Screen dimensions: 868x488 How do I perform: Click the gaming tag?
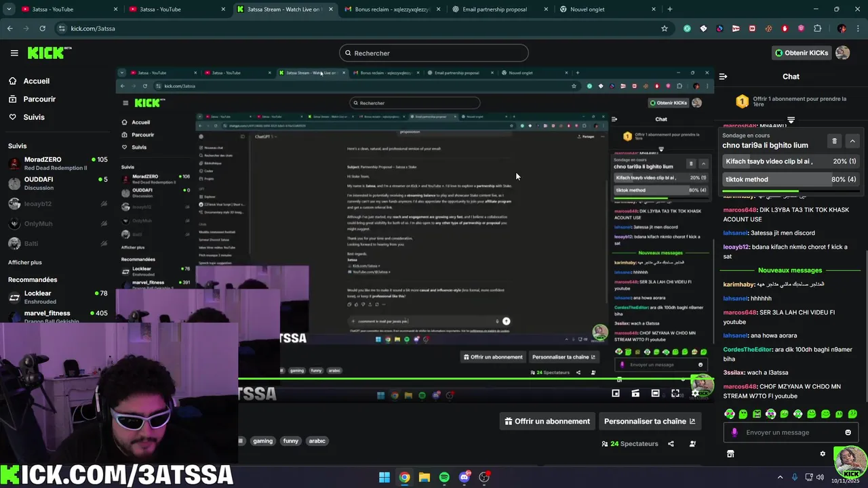[x=263, y=441]
